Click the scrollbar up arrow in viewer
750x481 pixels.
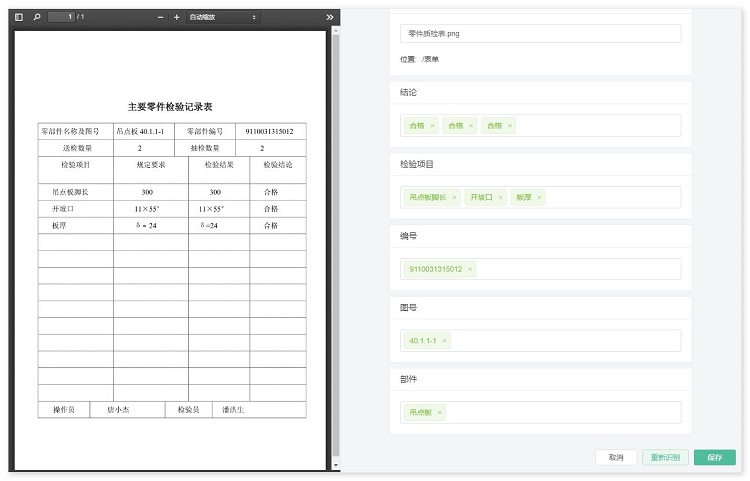(336, 31)
